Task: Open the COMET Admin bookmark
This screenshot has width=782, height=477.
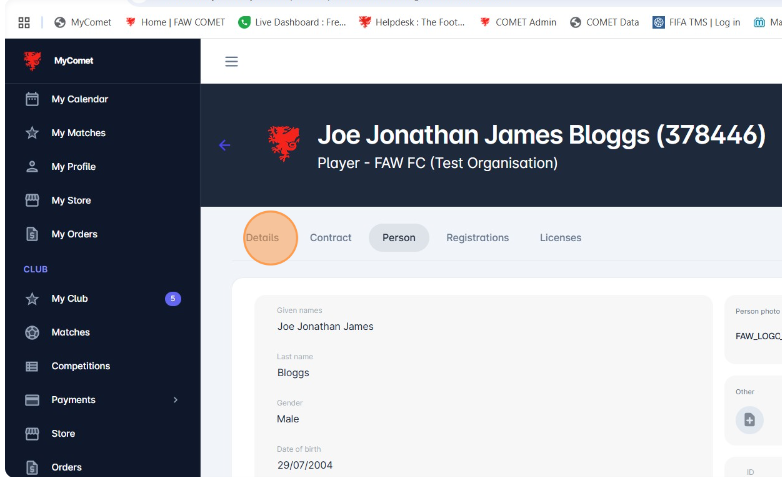Action: pos(518,22)
